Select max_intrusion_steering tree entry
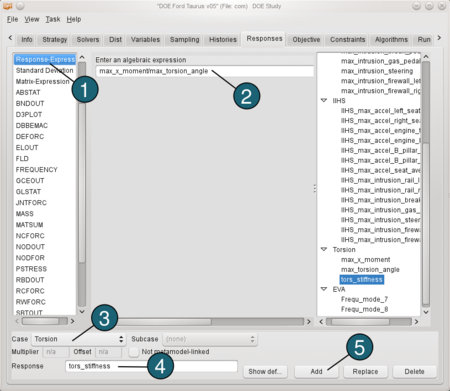Viewport: 450px width, 391px height. (377, 71)
